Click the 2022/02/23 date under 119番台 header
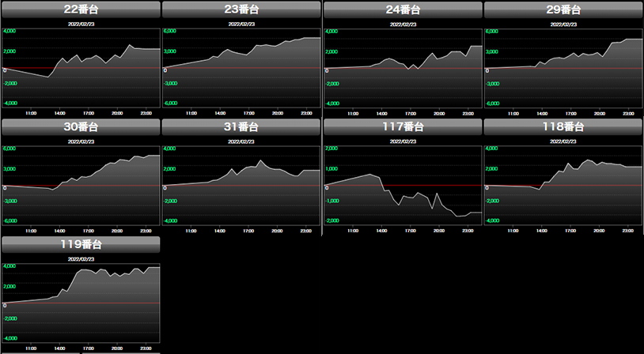This screenshot has width=644, height=354. (x=81, y=258)
